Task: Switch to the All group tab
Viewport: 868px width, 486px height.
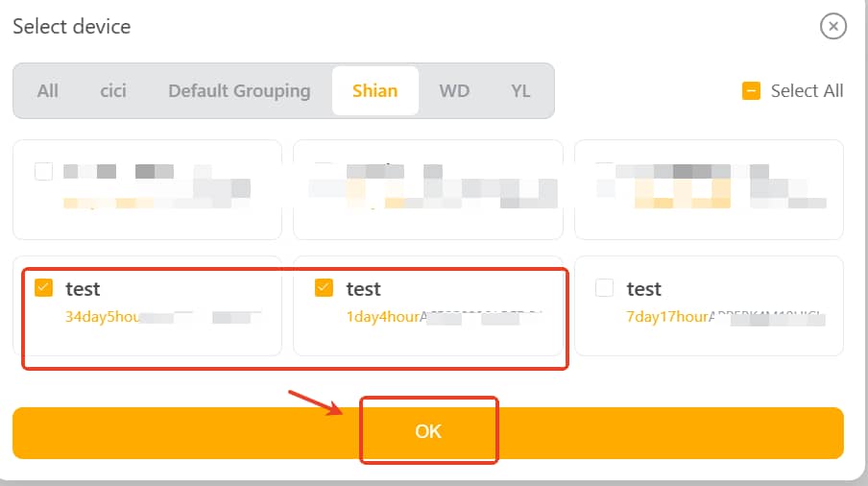Action: click(48, 91)
